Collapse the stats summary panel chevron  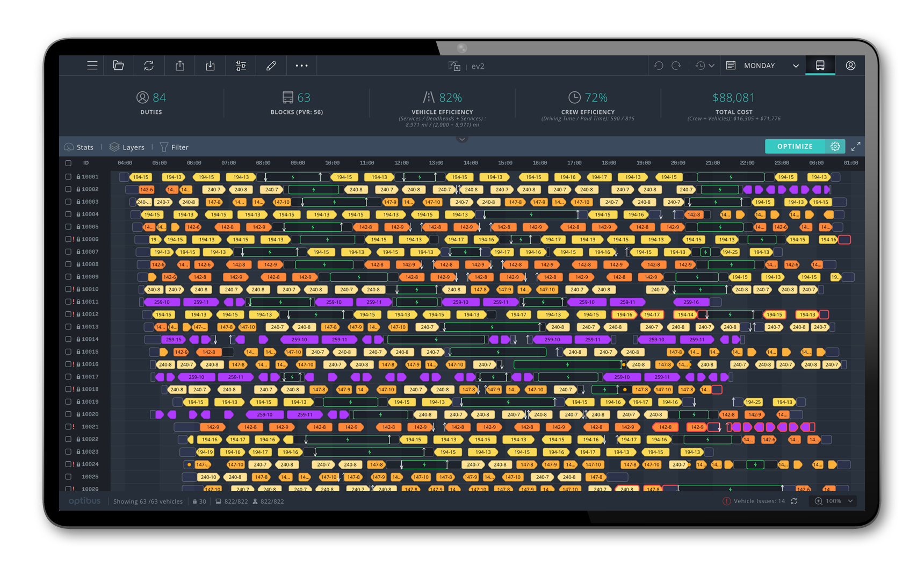(x=461, y=139)
